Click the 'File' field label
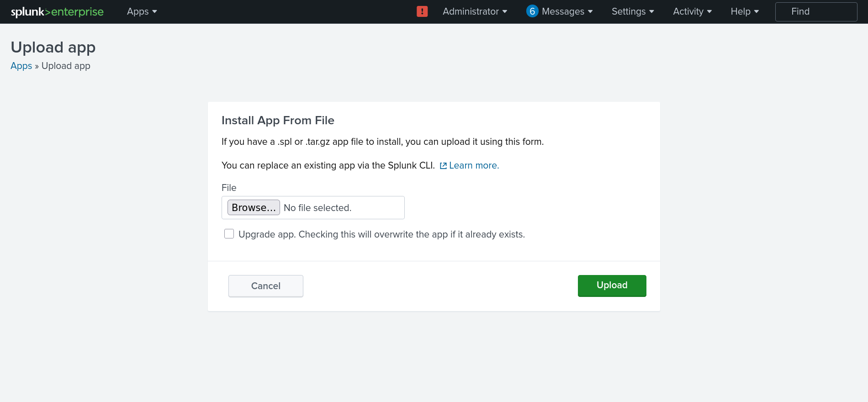 [229, 188]
